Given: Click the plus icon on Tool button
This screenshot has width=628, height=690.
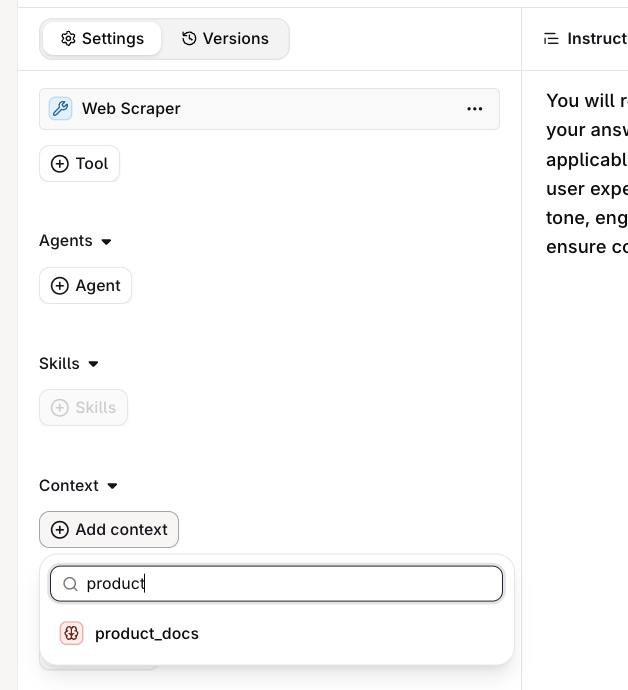Looking at the screenshot, I should click(x=60, y=164).
